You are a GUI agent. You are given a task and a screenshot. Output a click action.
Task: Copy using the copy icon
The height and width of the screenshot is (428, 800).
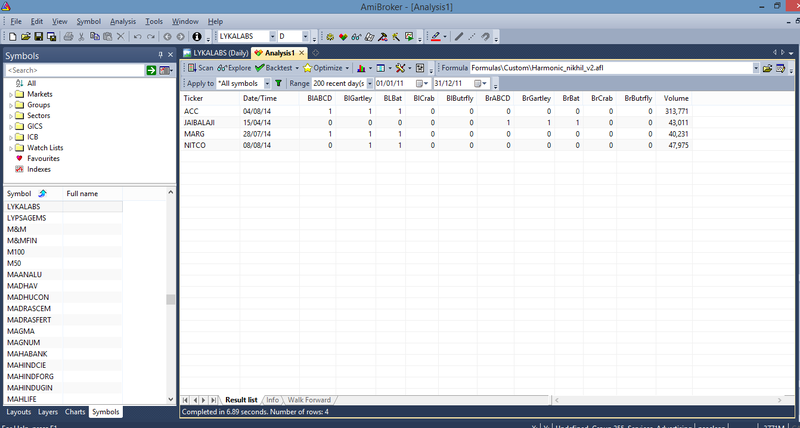(94, 36)
